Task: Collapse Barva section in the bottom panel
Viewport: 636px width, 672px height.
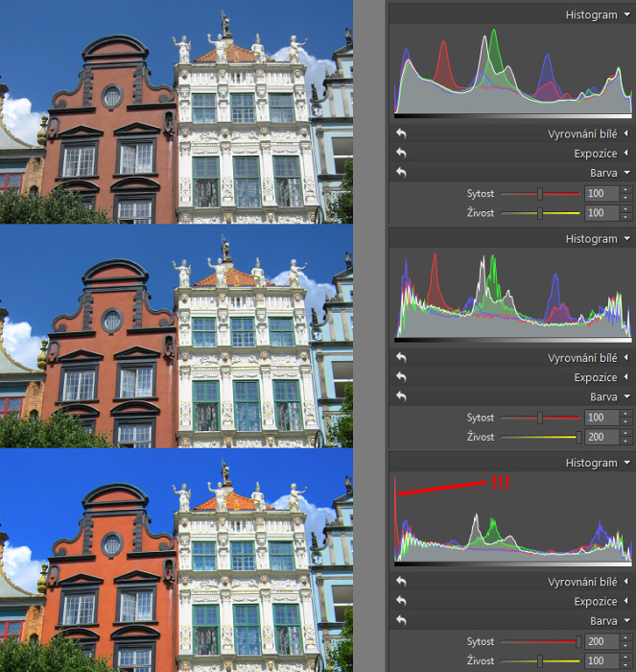Action: click(x=626, y=620)
